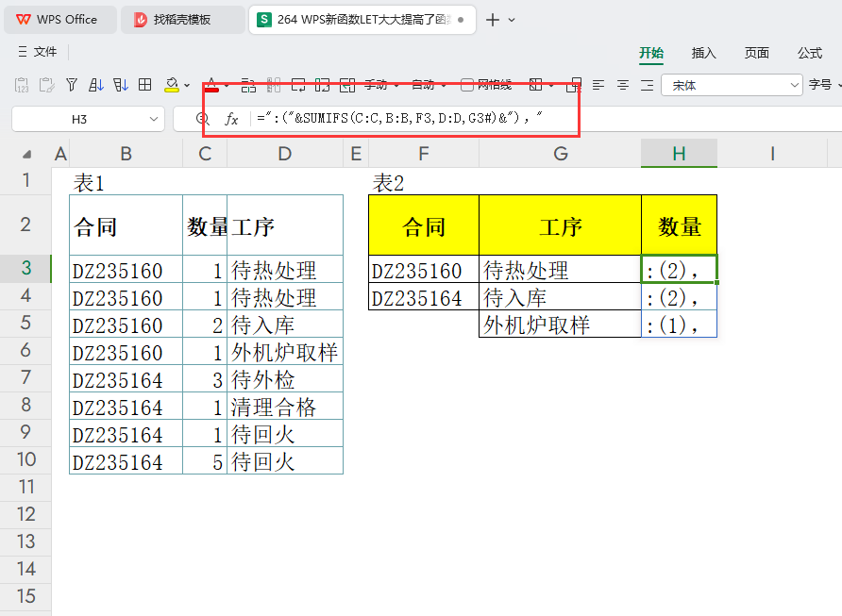This screenshot has height=616, width=842.
Task: Click the 工序 header in 表1
Action: coord(285,225)
